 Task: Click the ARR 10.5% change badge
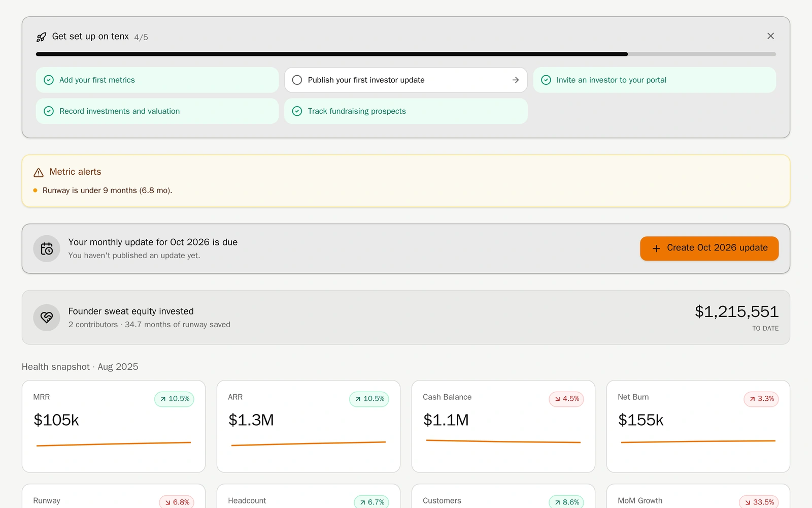click(369, 399)
